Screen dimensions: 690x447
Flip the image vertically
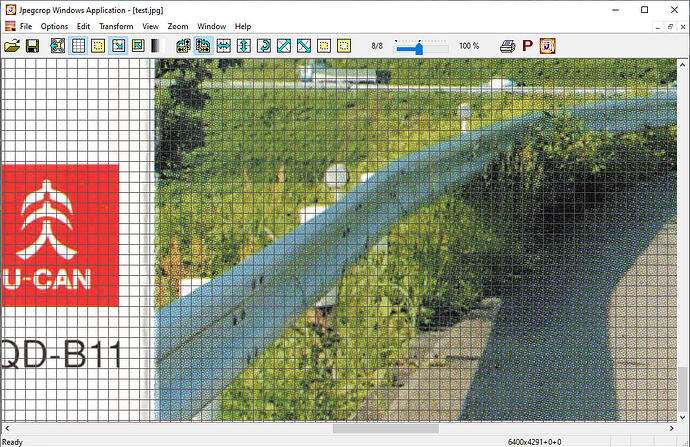coord(244,46)
